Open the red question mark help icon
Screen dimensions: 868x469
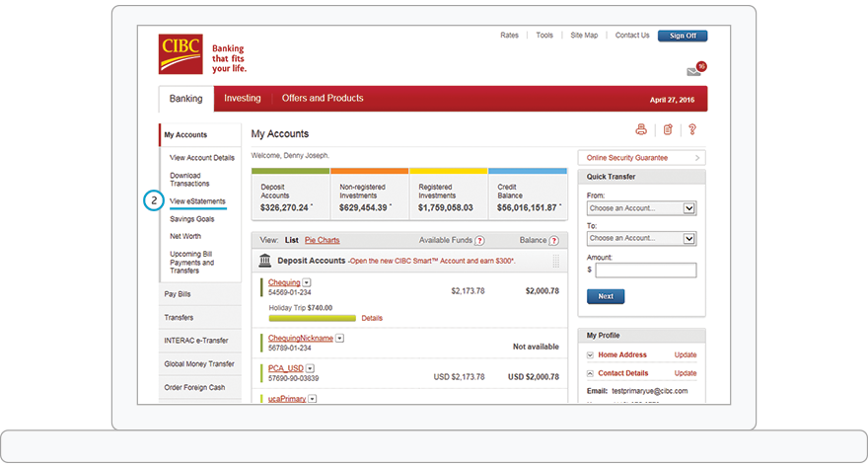(x=692, y=129)
